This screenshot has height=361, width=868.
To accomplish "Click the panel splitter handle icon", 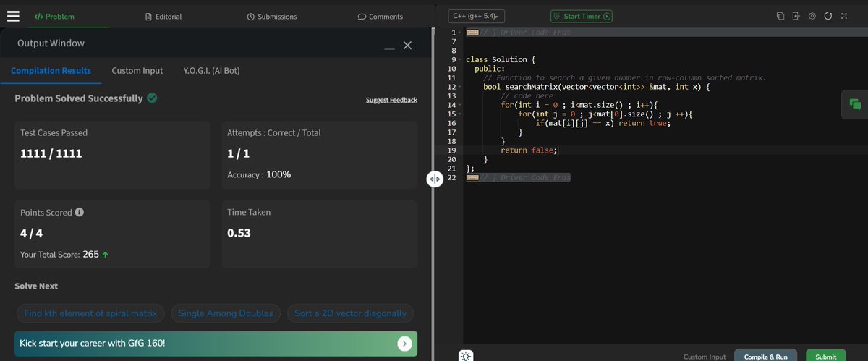I will [434, 179].
